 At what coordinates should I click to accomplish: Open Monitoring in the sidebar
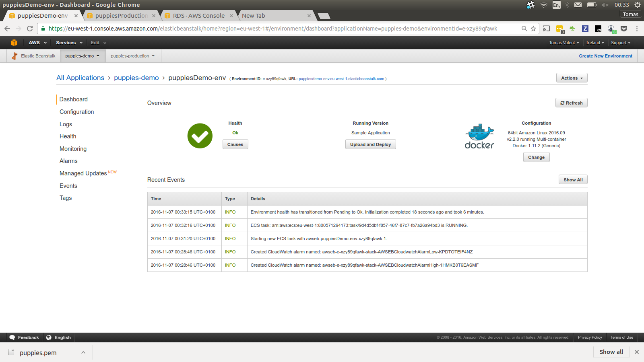coord(73,149)
